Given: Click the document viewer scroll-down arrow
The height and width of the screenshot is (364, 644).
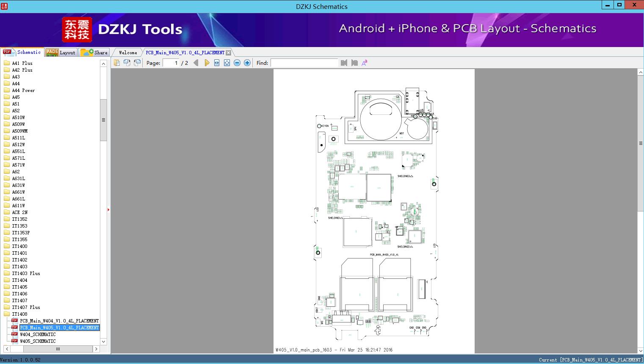Looking at the screenshot, I should (x=641, y=350).
